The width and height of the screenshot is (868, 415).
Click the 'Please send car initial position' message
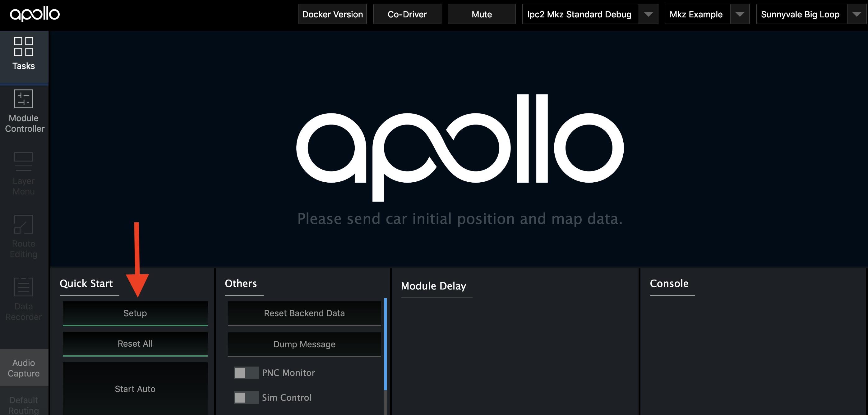[459, 219]
